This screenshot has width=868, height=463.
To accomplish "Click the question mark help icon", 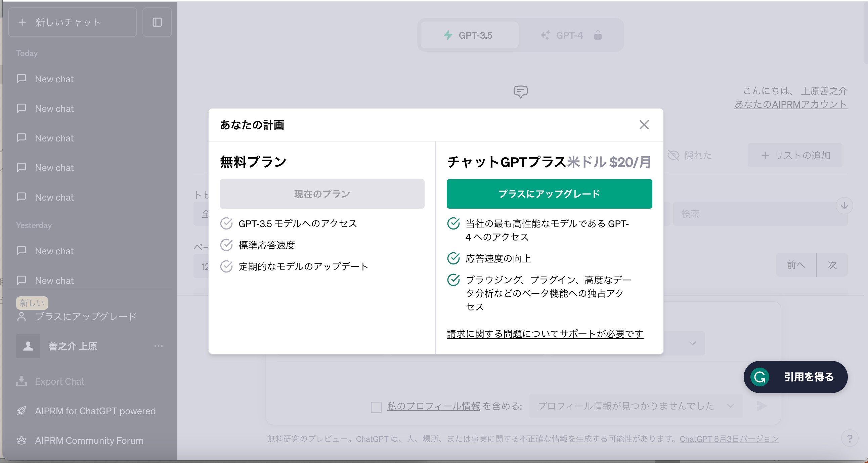I will click(x=850, y=438).
